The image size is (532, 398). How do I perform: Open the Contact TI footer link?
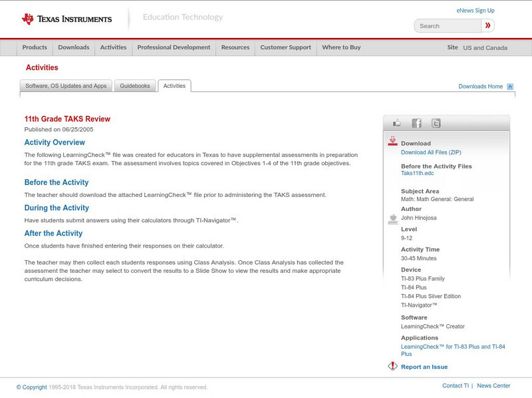pos(456,386)
